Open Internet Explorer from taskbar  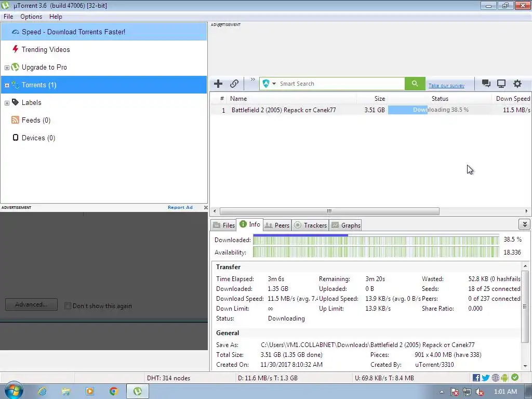(42, 392)
